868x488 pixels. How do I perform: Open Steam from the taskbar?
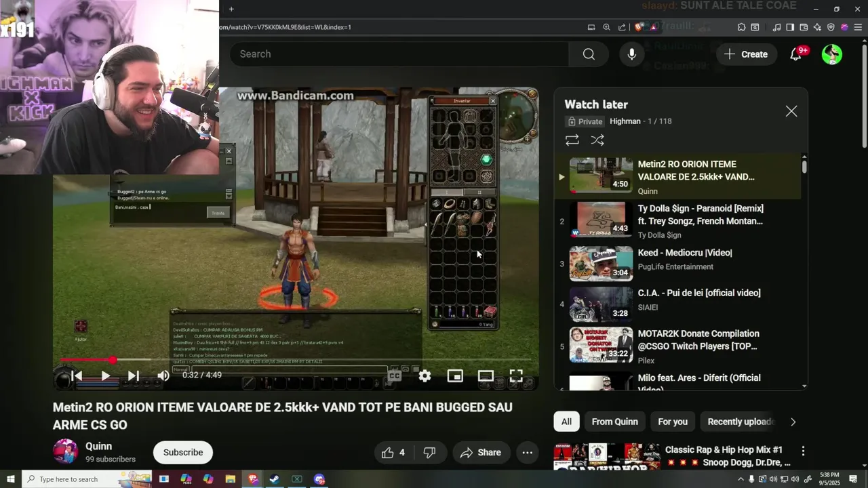click(275, 479)
